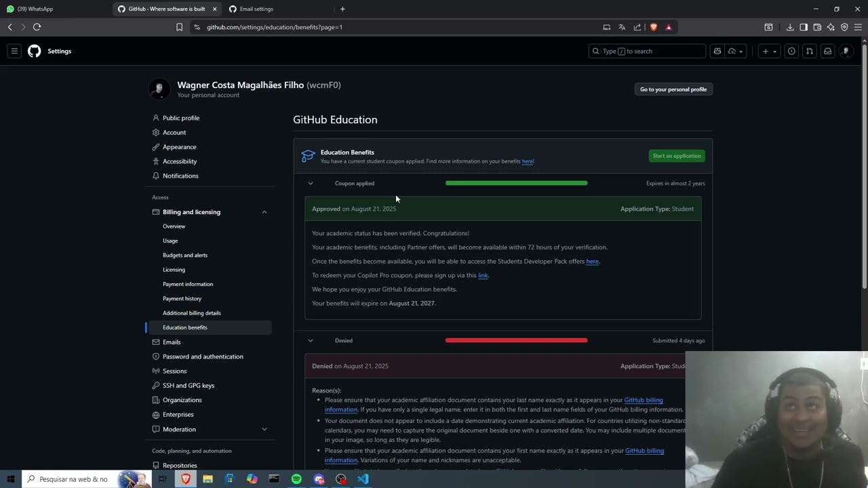This screenshot has width=868, height=488.
Task: Open the GitHub hamburger navigation menu
Action: 14,51
